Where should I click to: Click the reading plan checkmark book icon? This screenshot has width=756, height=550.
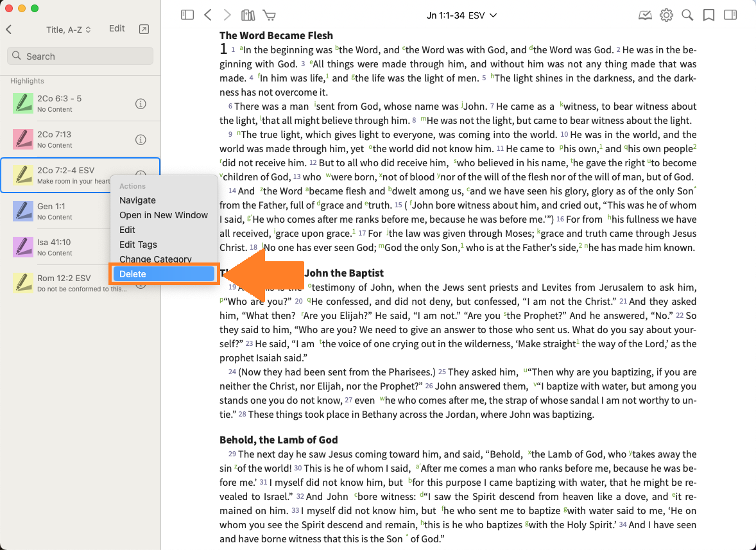645,15
